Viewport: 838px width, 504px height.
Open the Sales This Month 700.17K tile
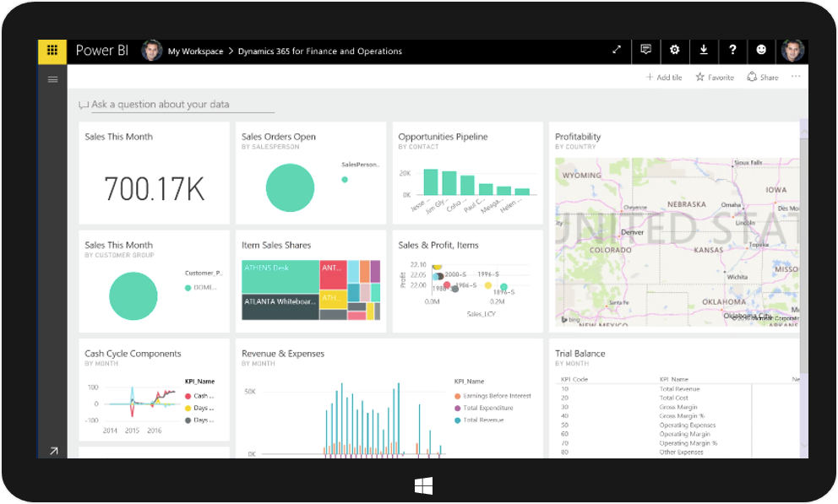pyautogui.click(x=154, y=173)
